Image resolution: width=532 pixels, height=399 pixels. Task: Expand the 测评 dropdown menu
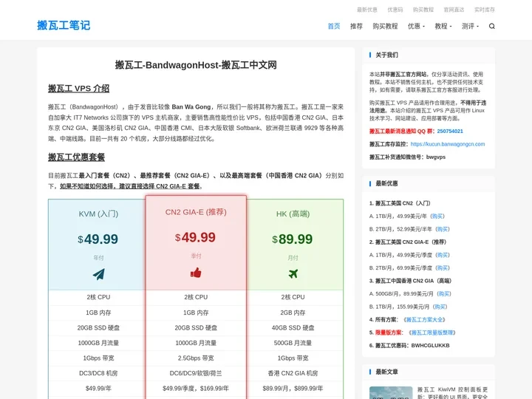tap(470, 26)
